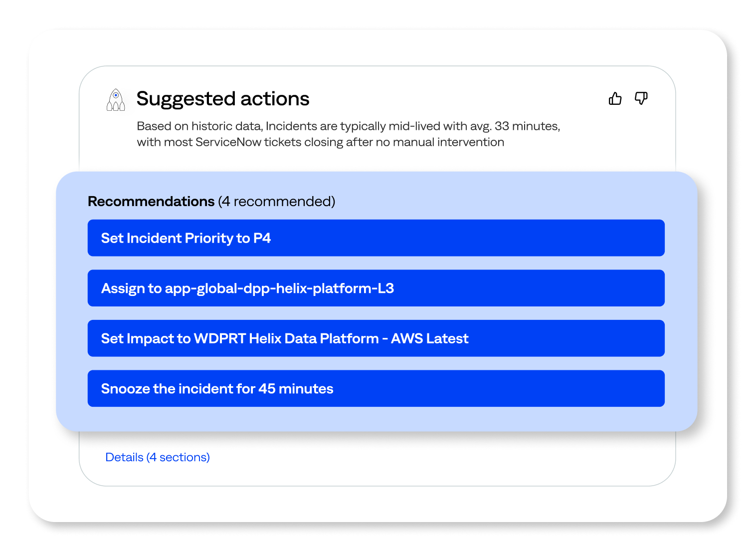This screenshot has height=552, width=756.
Task: Click the thumbs up feedback icon
Action: click(x=615, y=98)
